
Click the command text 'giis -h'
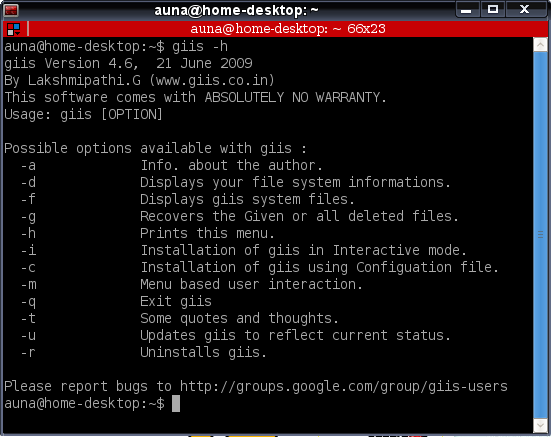coord(200,47)
